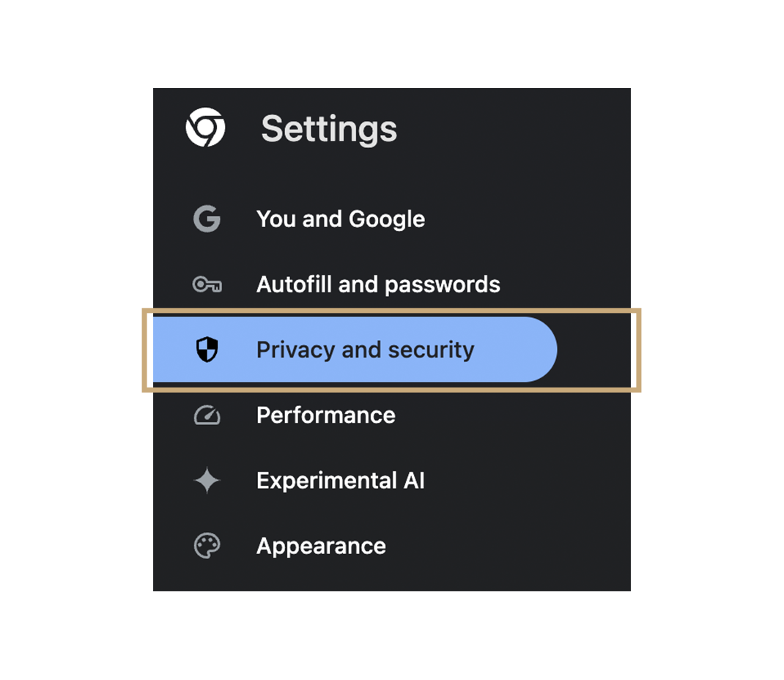Select the "Privacy and security" label
The width and height of the screenshot is (784, 680).
point(365,350)
